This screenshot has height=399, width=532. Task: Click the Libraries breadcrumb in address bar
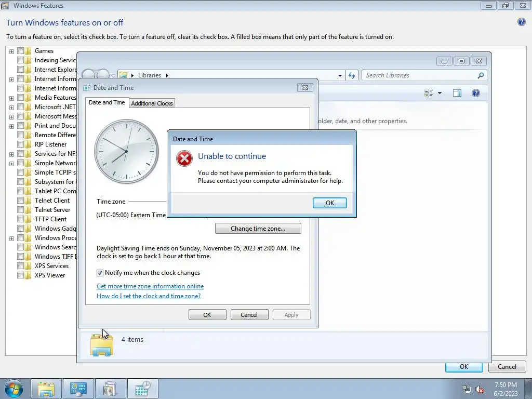point(150,75)
